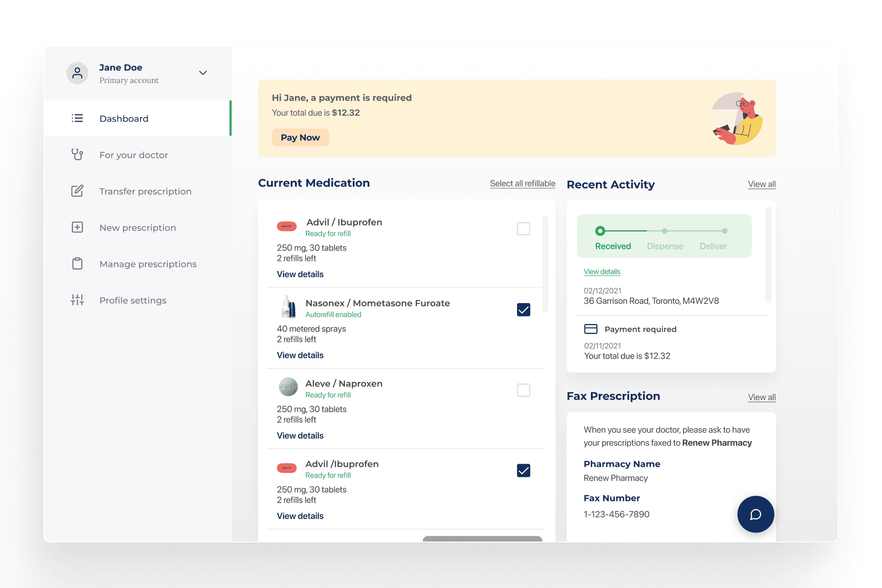
Task: Click Jane Doe's user avatar icon
Action: click(77, 73)
